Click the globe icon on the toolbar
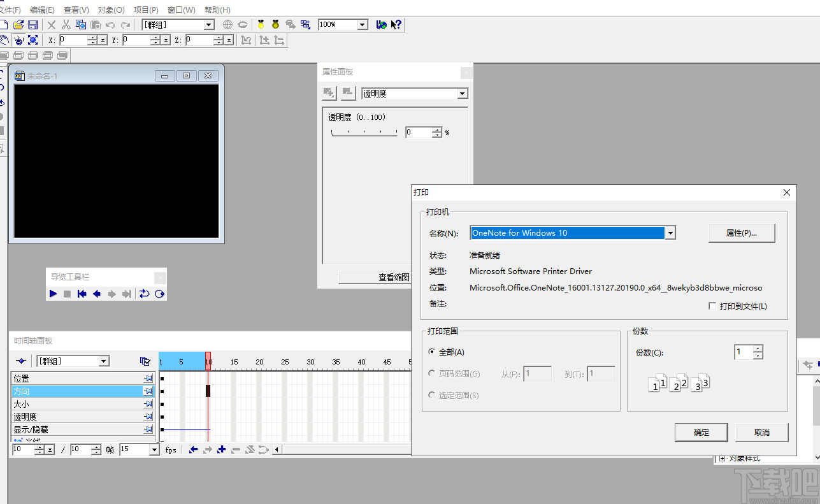The image size is (820, 504). point(227,24)
